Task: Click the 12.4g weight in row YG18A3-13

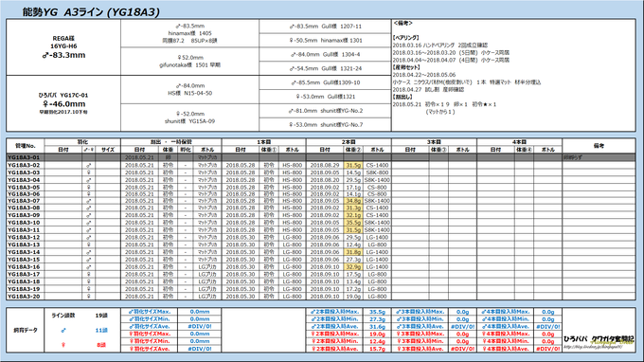Action: 353,244
